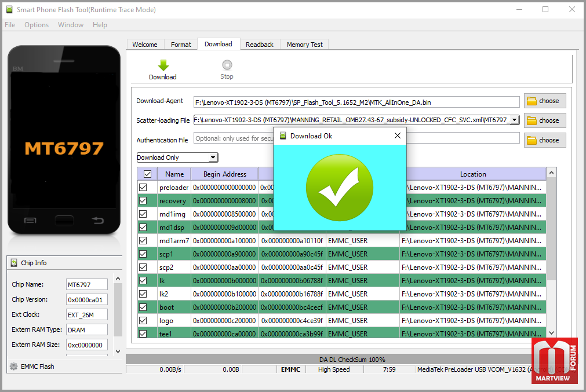Click the Download-Agent file path field

[356, 102]
